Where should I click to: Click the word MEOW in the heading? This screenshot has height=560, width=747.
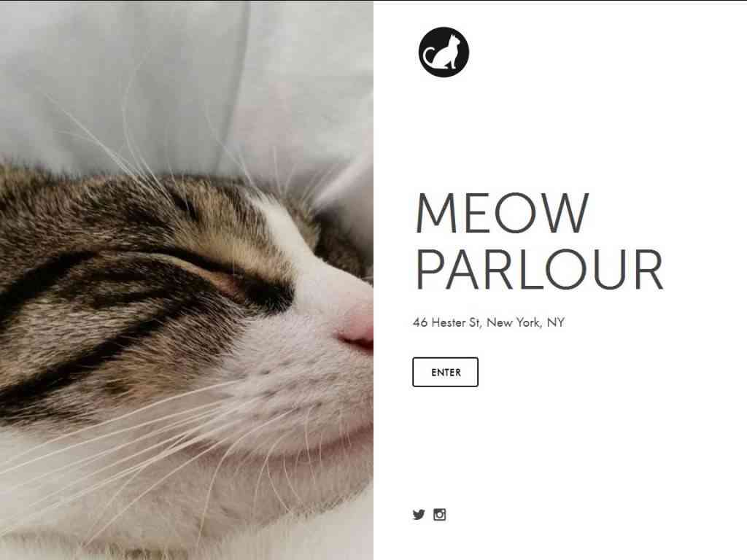503,213
